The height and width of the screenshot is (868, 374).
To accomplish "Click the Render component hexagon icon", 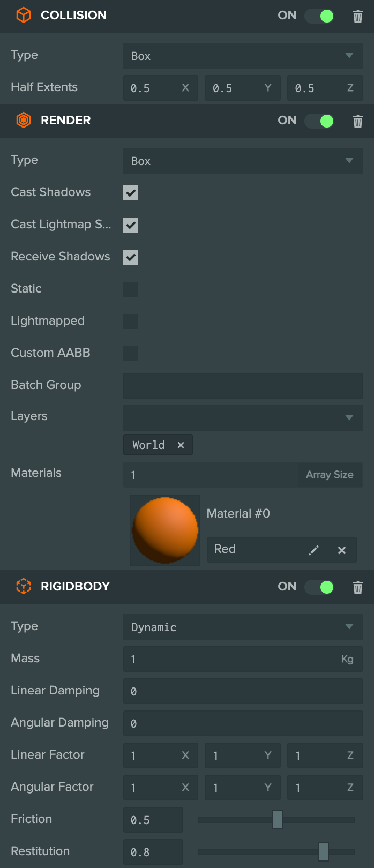I will [24, 120].
